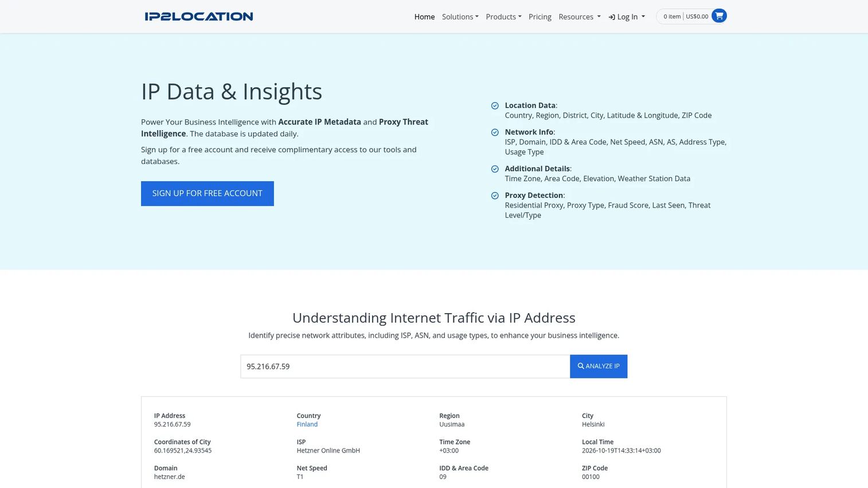
Task: Open the Pricing page
Action: tap(540, 17)
